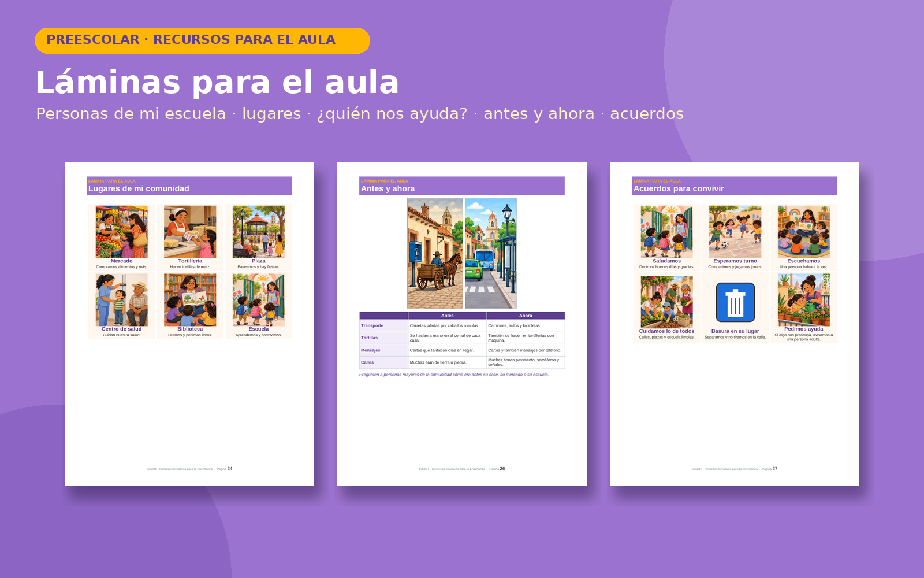The width and height of the screenshot is (924, 578).
Task: Click the 'Calles, plazas y escuela limpias.' caption
Action: pos(667,337)
